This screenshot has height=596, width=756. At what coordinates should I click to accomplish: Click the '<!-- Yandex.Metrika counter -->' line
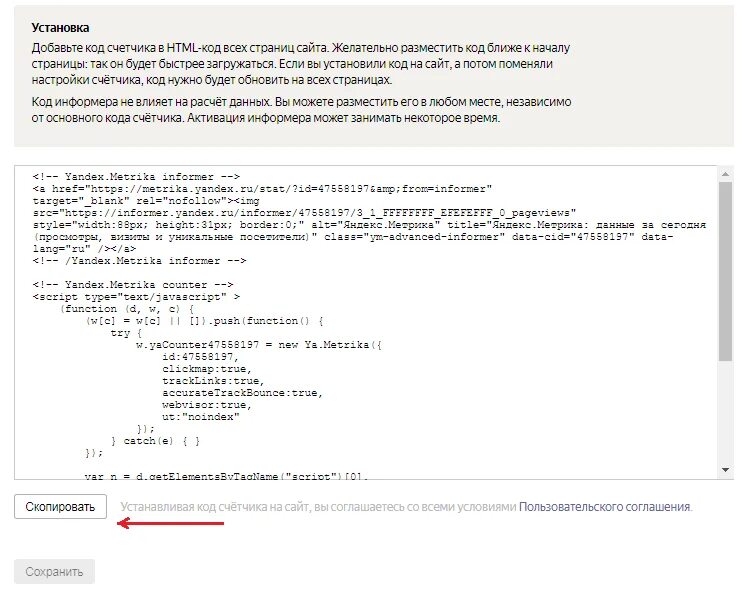point(133,285)
